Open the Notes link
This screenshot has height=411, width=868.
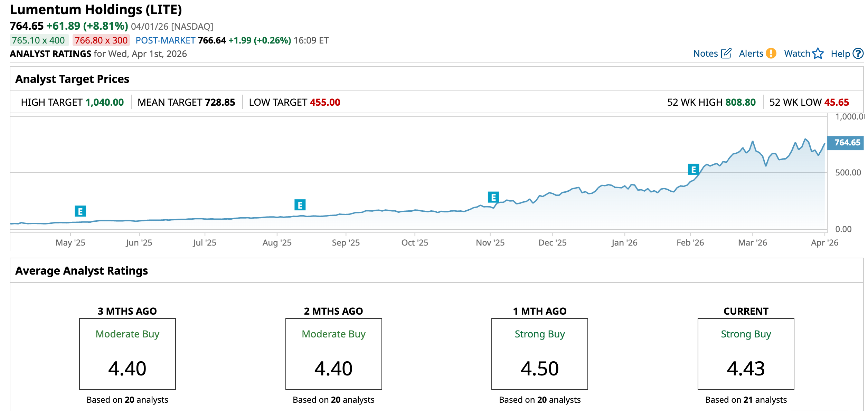coord(705,54)
